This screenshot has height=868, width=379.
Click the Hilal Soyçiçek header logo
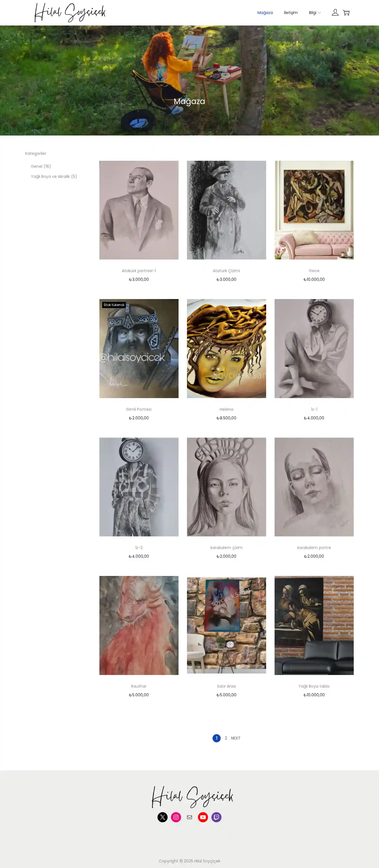70,13
